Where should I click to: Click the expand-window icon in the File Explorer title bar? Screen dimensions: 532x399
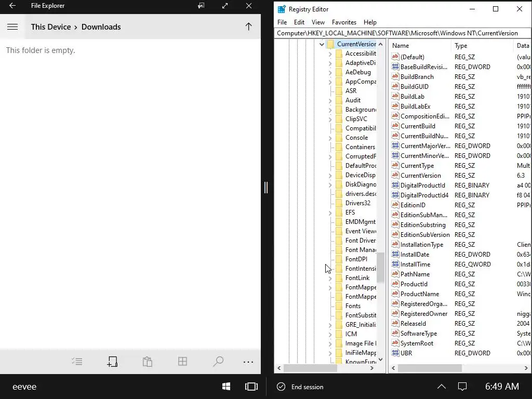click(x=225, y=6)
